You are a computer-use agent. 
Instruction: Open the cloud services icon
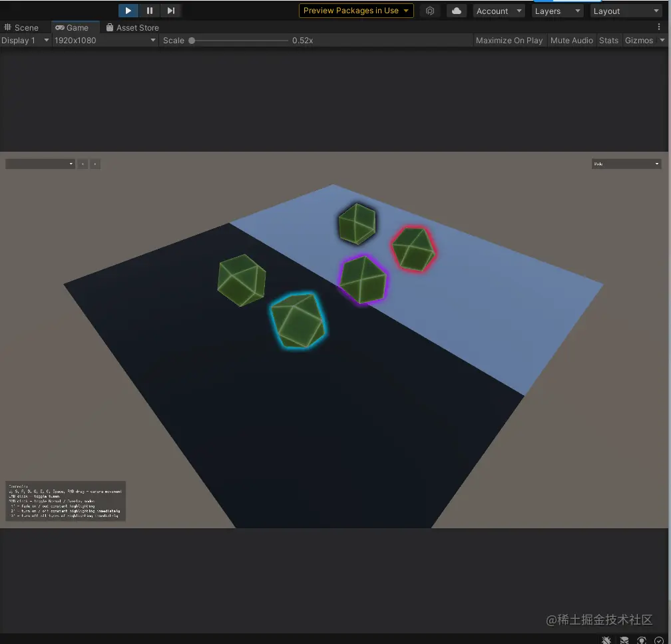pos(457,11)
